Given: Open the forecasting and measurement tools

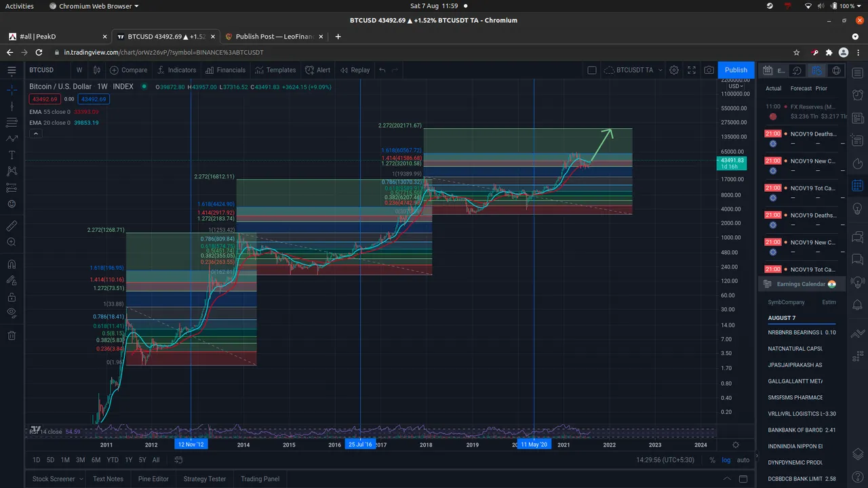Looking at the screenshot, I should point(12,188).
